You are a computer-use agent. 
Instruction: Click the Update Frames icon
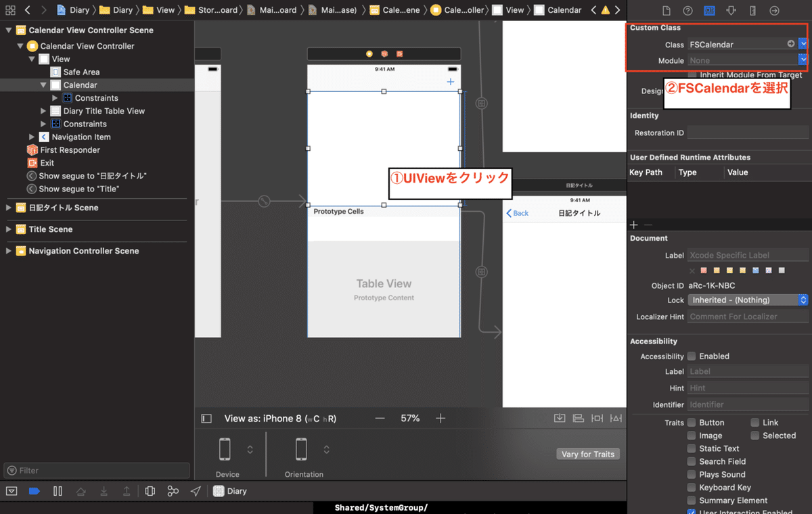tap(560, 418)
